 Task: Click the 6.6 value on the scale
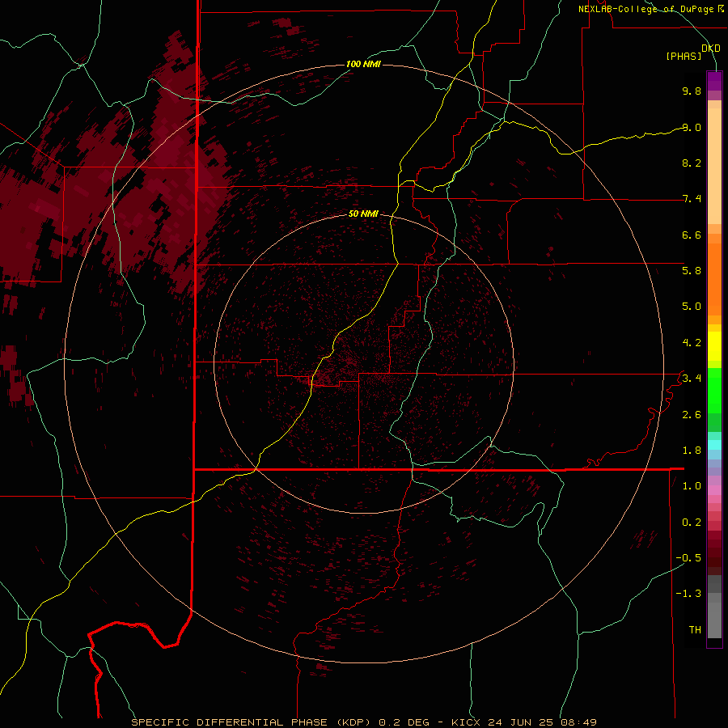(692, 235)
